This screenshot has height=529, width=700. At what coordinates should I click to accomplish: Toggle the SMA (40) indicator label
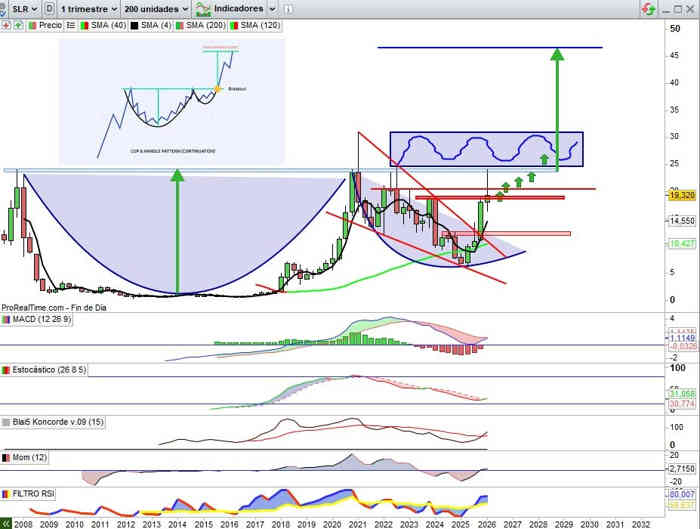point(106,24)
